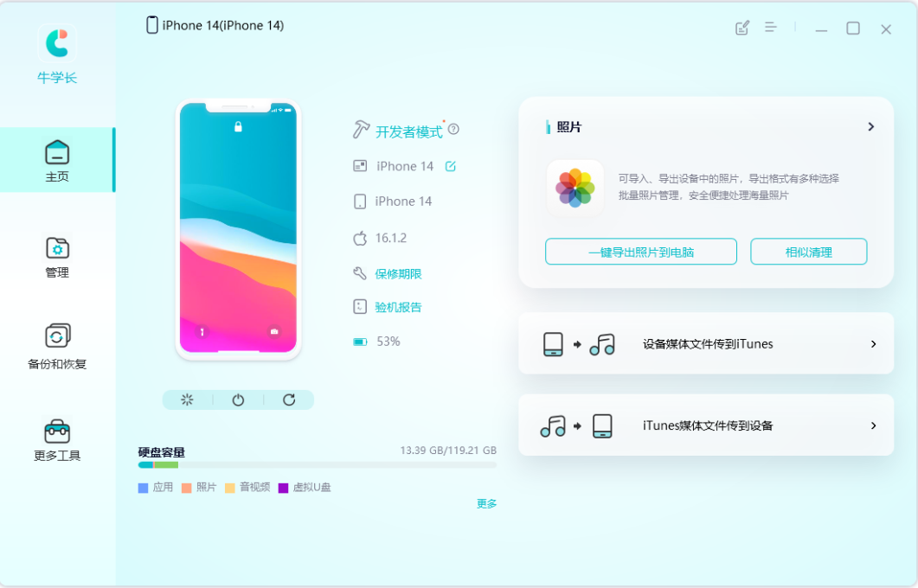
Task: Click device icon in iTunes-to-device row
Action: point(602,426)
